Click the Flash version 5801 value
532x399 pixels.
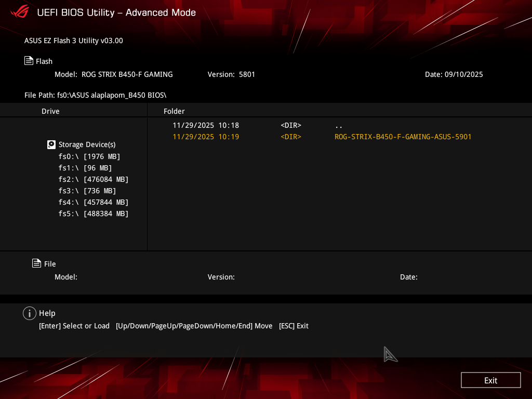[247, 74]
